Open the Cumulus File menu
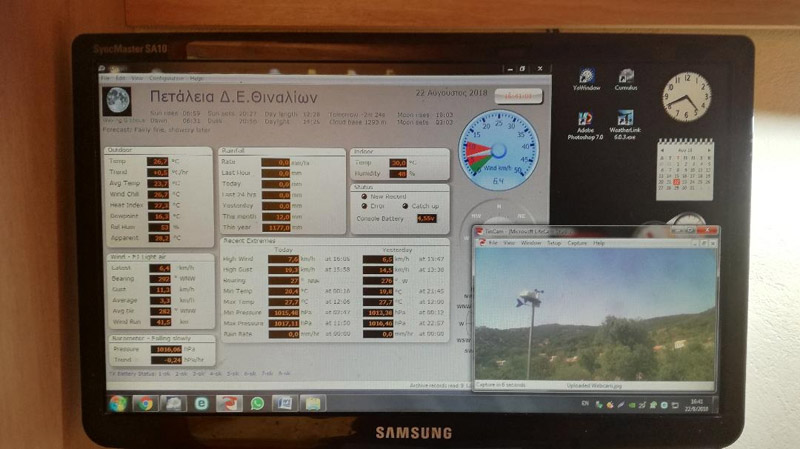Image resolution: width=800 pixels, height=449 pixels. click(105, 78)
